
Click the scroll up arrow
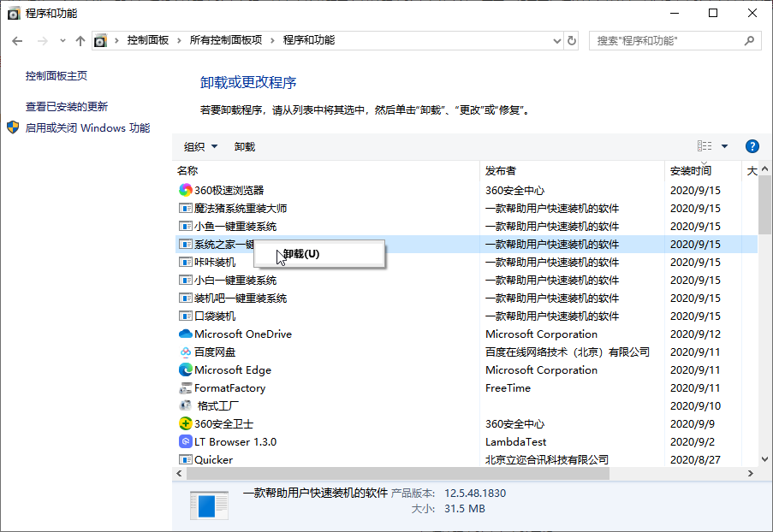[764, 169]
